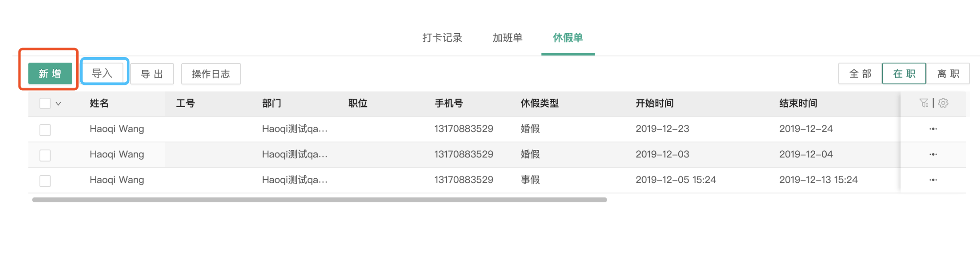This screenshot has height=268, width=980.
Task: Open the 操作日志 log
Action: click(x=211, y=74)
